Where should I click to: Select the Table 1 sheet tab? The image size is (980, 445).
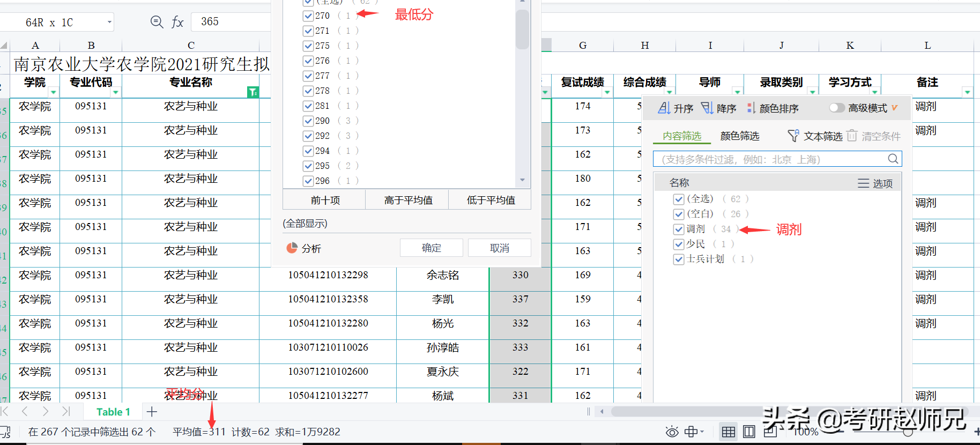(113, 412)
